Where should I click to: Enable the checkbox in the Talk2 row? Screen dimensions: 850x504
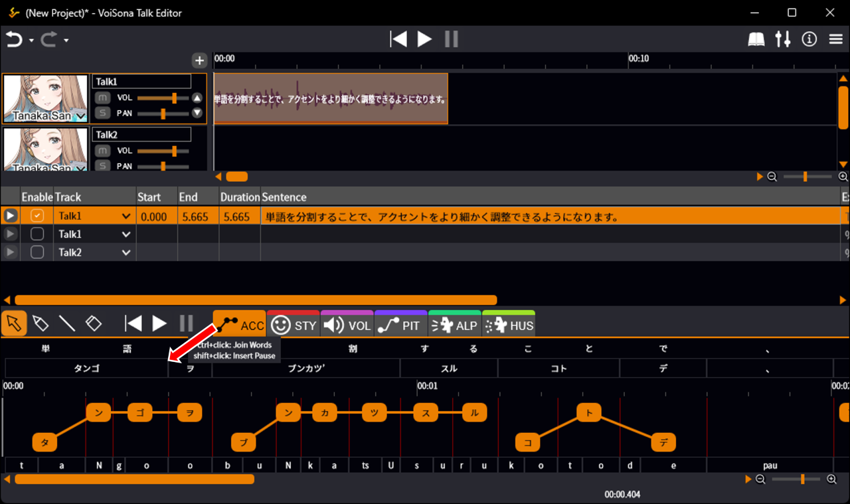point(37,252)
